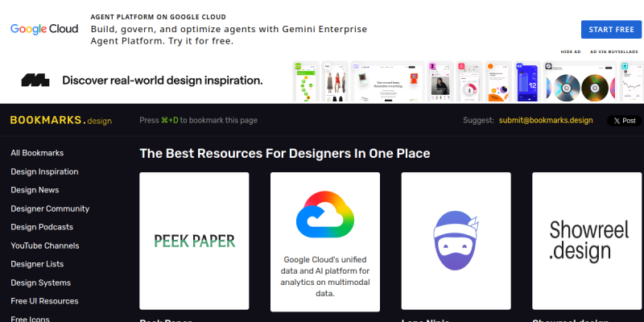Screen dimensions: 644x322
Task: Open Design Systems category
Action: click(41, 283)
